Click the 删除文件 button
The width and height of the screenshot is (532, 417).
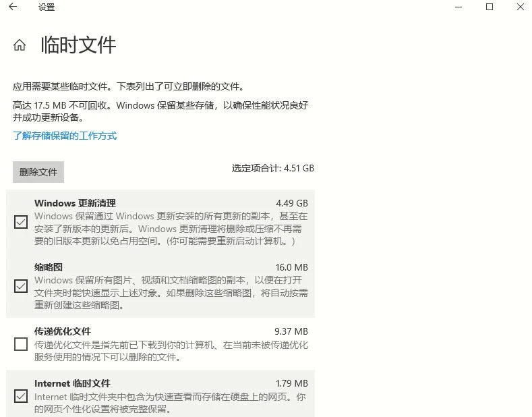point(38,172)
